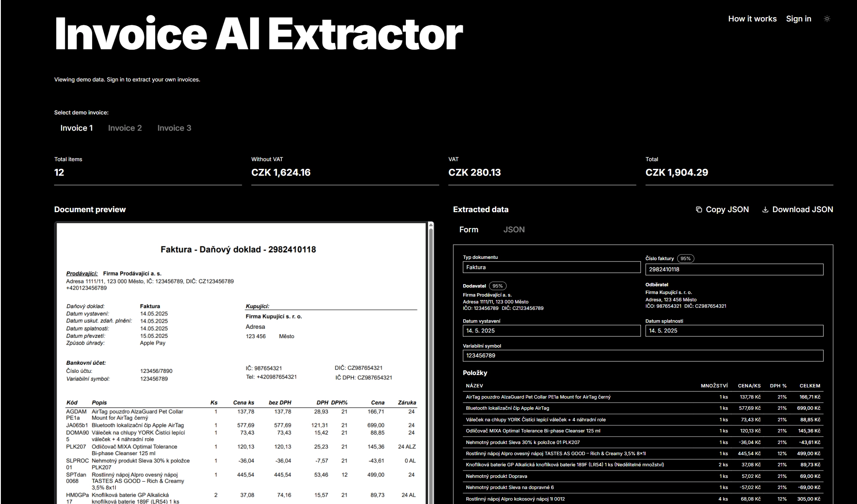Image resolution: width=857 pixels, height=504 pixels.
Task: Click the download icon beside Download JSON
Action: pyautogui.click(x=765, y=210)
